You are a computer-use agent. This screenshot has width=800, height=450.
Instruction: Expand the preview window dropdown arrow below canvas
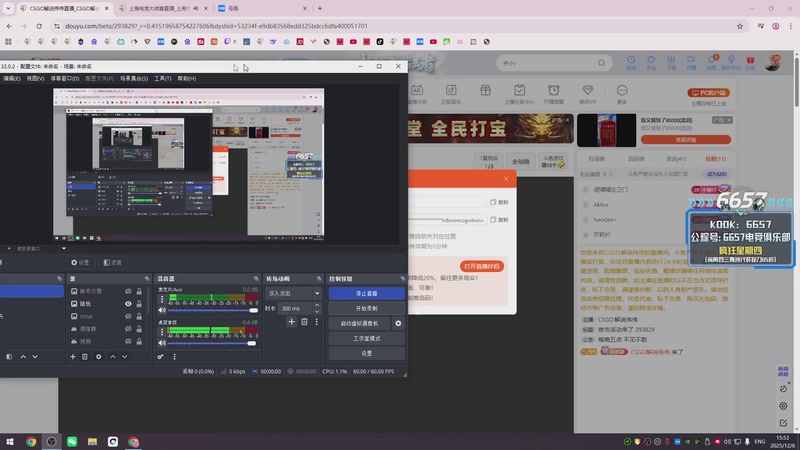coord(64,248)
